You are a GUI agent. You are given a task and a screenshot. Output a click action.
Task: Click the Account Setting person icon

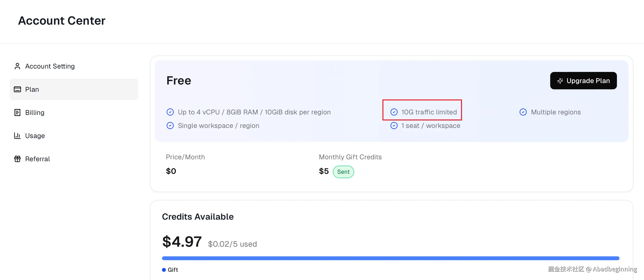17,66
